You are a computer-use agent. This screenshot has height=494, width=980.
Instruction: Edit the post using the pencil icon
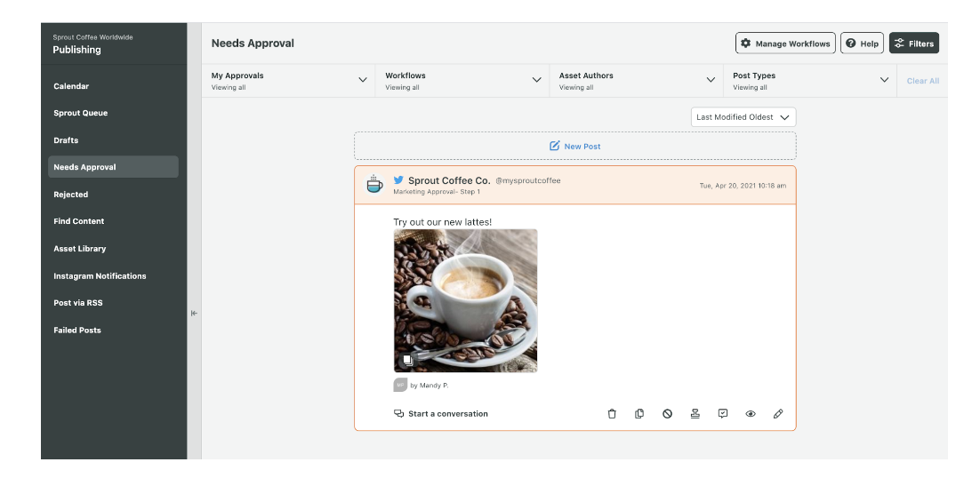778,414
